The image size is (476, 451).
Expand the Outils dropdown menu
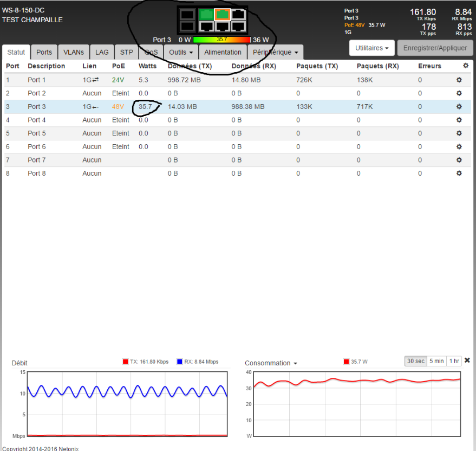(181, 53)
